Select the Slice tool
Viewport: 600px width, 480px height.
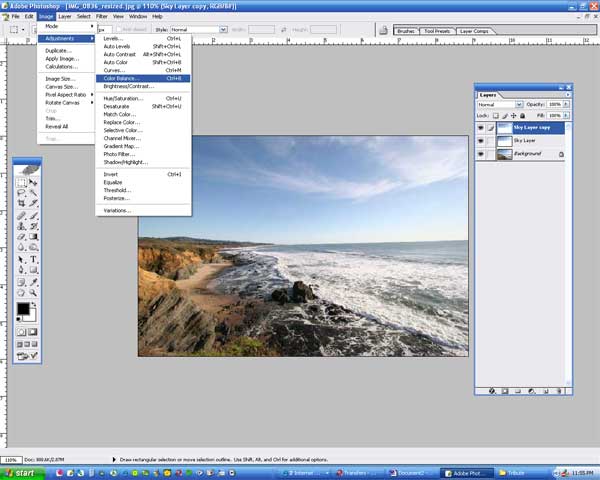tap(33, 203)
